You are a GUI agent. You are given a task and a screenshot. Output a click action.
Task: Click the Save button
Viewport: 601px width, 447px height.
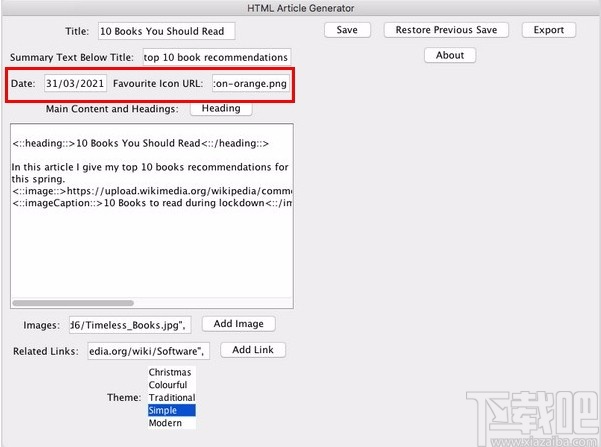click(347, 30)
